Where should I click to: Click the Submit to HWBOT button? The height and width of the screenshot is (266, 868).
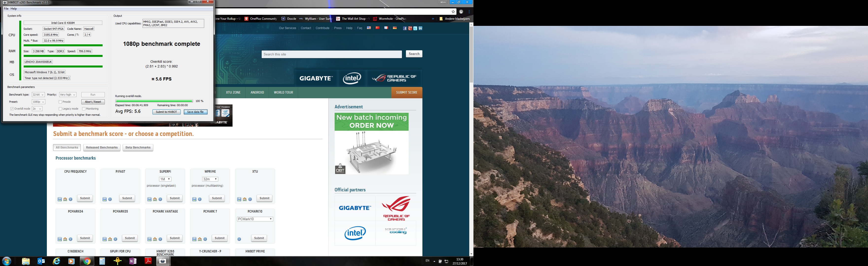click(x=166, y=112)
